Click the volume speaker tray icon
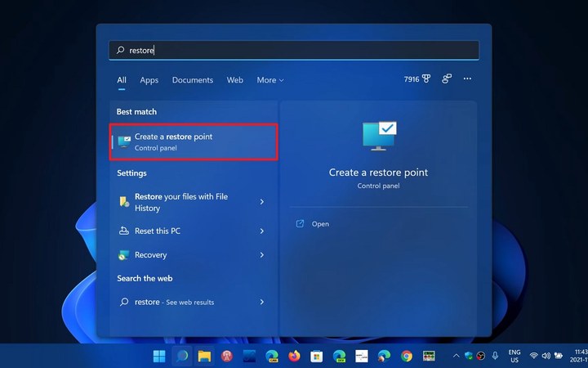Viewport: 588px width, 368px height. [546, 356]
